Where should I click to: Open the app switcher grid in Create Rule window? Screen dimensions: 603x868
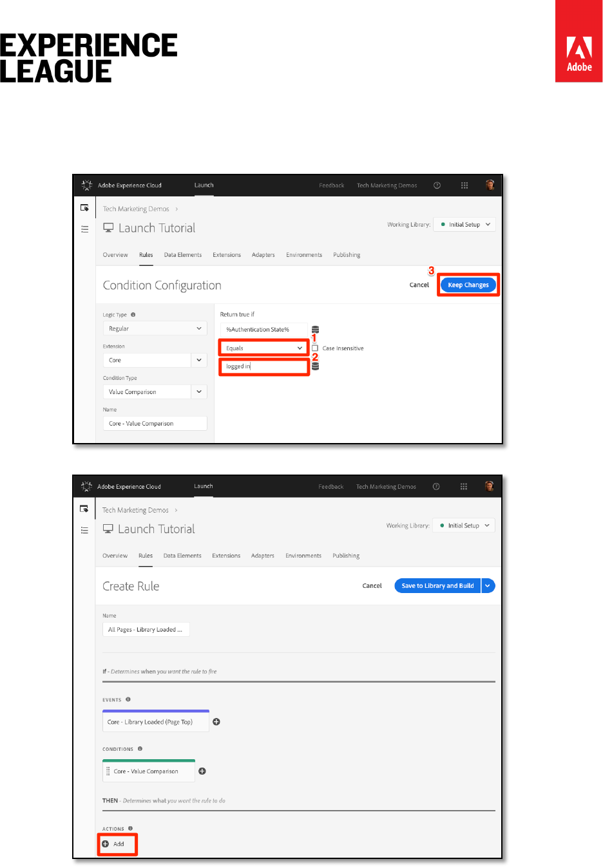coord(464,487)
